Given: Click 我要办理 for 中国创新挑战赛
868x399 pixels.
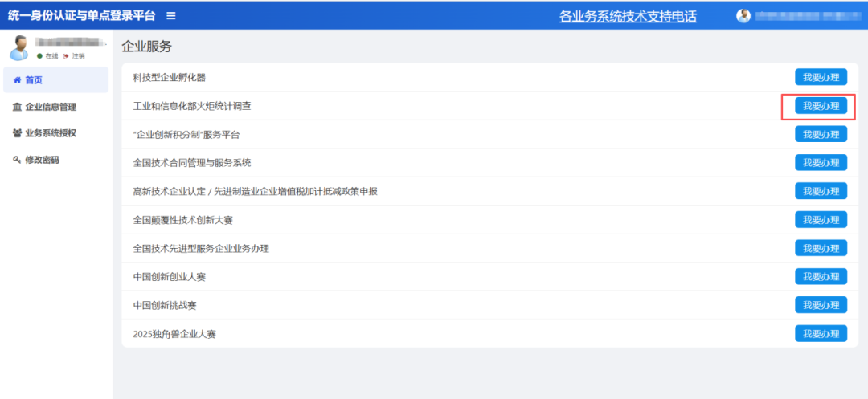Looking at the screenshot, I should tap(821, 305).
